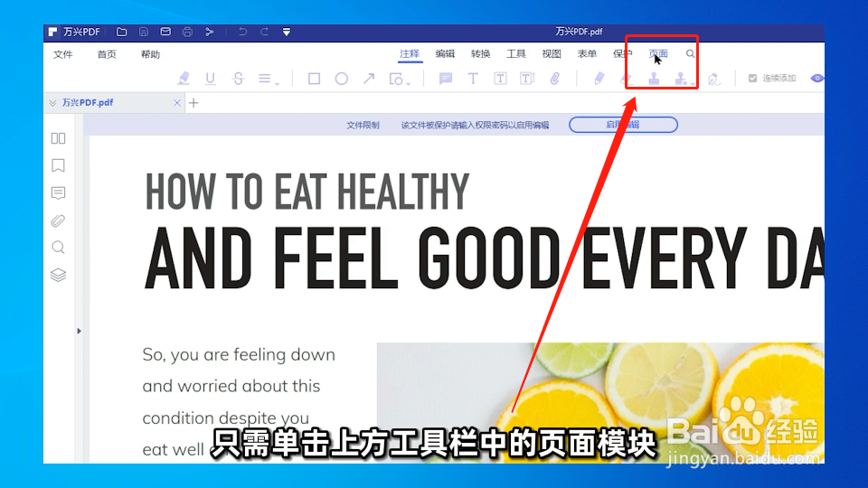Click the HOW TO EAT HEALTHY heading
The image size is (868, 488).
307,192
